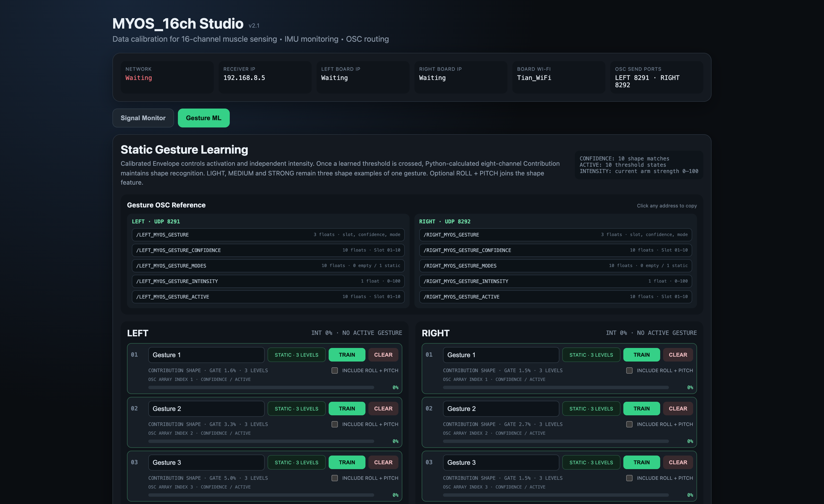Switch to the Signal Monitor tab

click(x=143, y=118)
